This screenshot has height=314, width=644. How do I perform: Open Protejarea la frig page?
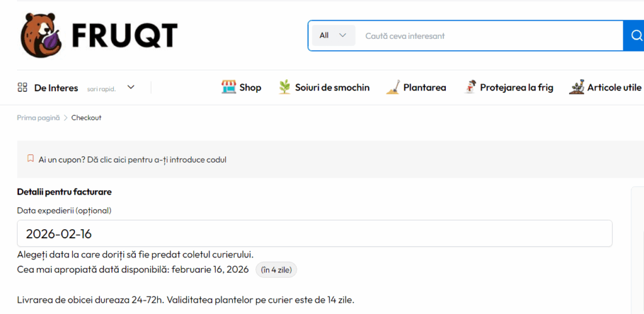click(x=516, y=87)
